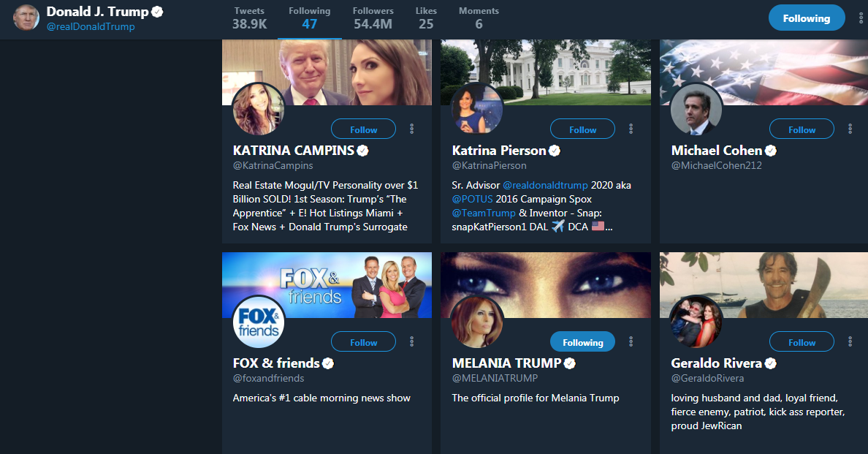The height and width of the screenshot is (454, 868).
Task: Open Melania Trump's profile picture
Action: [x=477, y=322]
